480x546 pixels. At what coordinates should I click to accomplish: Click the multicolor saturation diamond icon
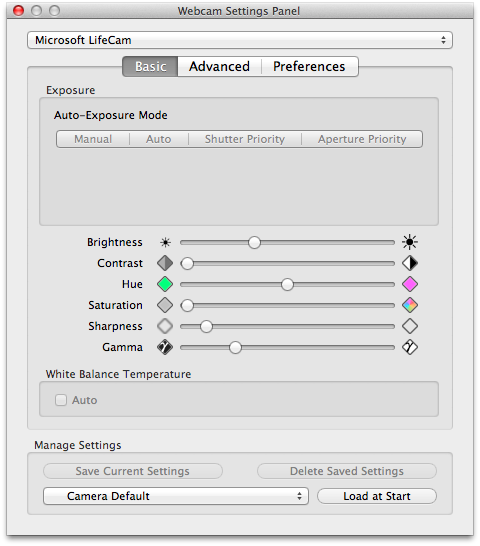pyautogui.click(x=410, y=305)
